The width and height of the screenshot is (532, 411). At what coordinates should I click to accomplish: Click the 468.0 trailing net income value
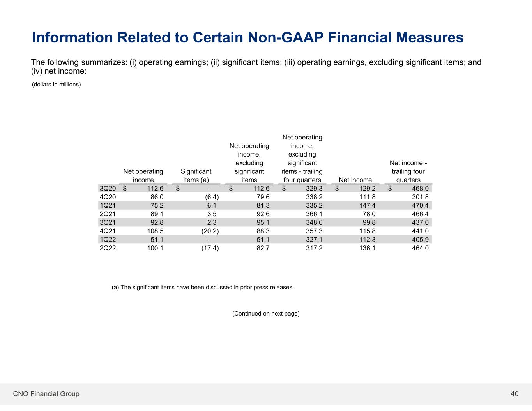click(420, 189)
